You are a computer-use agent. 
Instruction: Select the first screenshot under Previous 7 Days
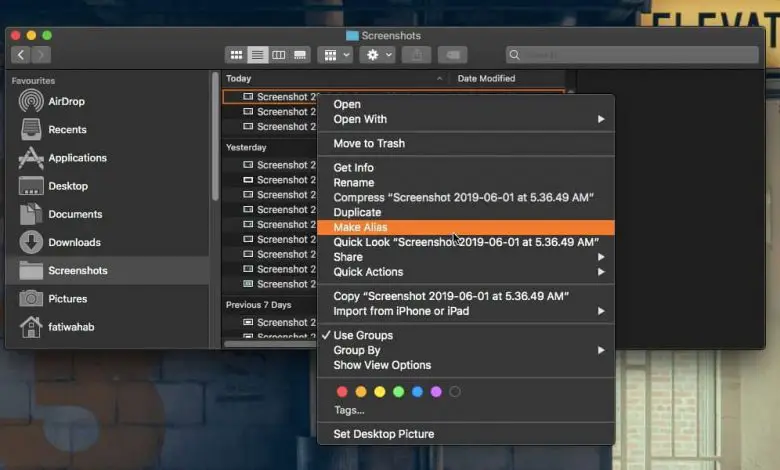click(269, 322)
